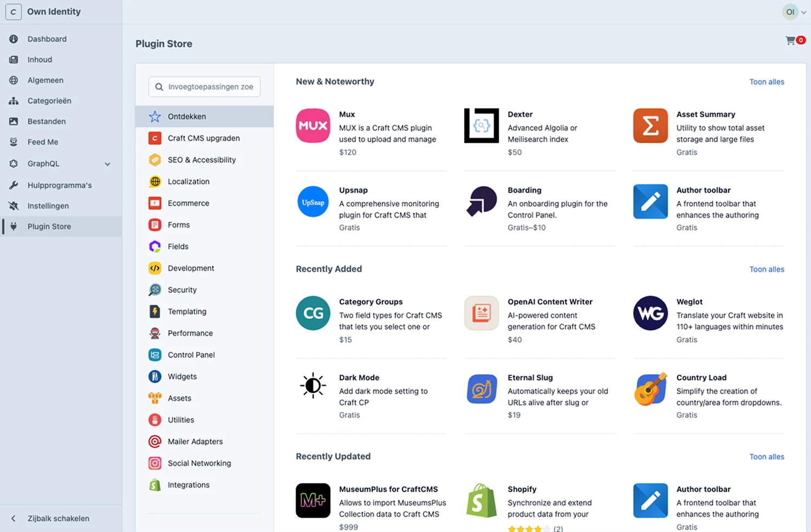Open the Development category
The height and width of the screenshot is (532, 811).
(x=204, y=268)
